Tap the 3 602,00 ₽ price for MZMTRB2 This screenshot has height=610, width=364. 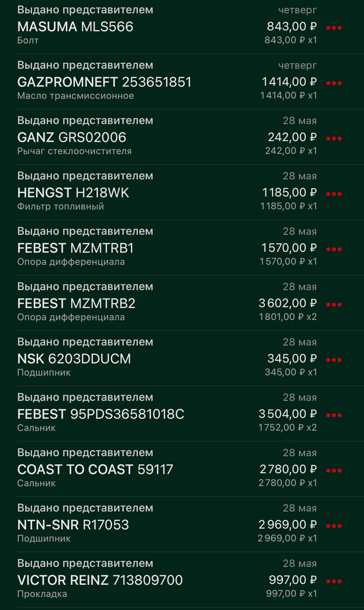point(287,303)
